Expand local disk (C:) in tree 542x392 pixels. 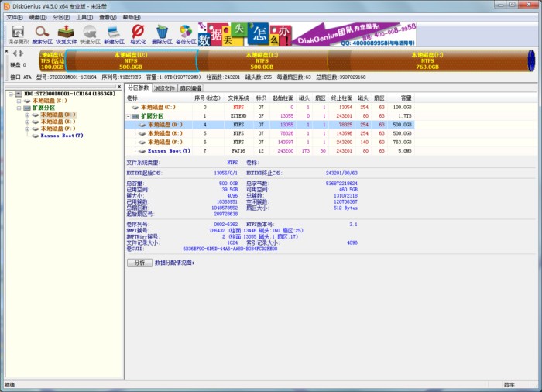click(x=18, y=101)
